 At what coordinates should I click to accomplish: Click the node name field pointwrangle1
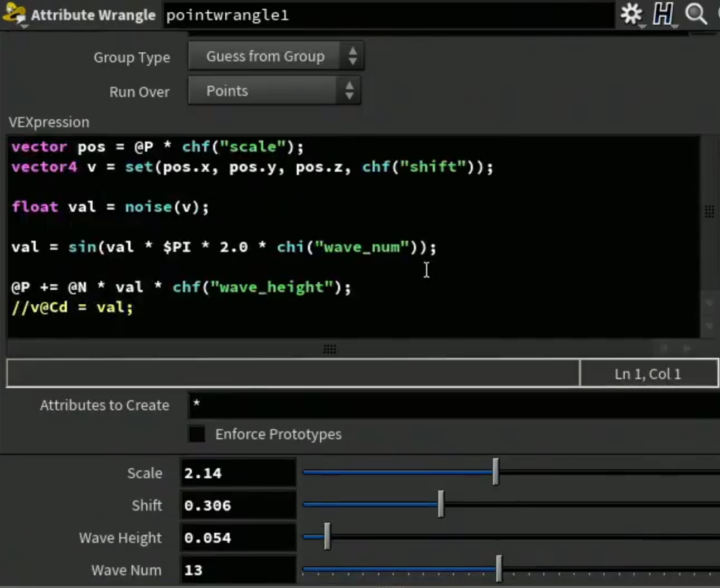pos(389,15)
